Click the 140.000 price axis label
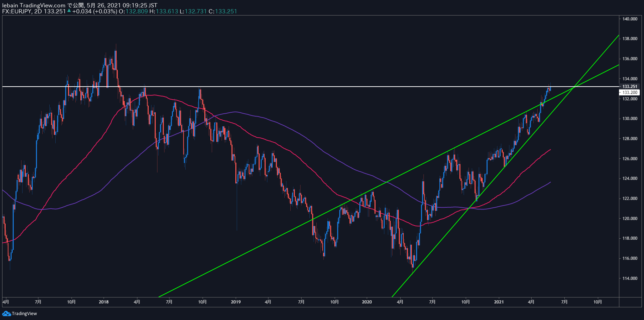The width and height of the screenshot is (644, 320). pyautogui.click(x=630, y=19)
